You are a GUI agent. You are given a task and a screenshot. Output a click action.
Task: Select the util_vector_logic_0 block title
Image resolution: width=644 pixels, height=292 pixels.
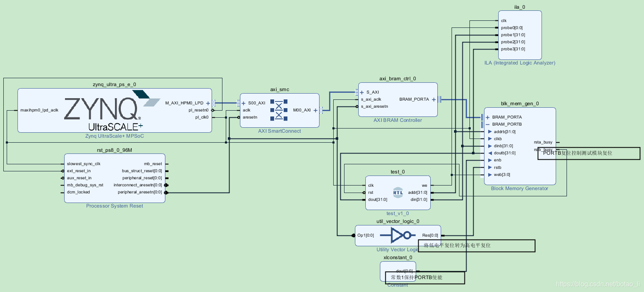398,221
